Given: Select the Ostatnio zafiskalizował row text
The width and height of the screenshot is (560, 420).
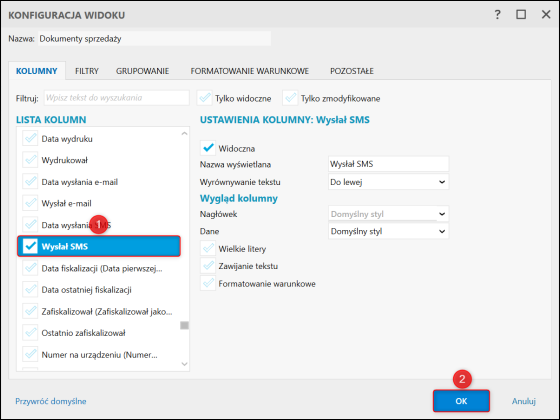Looking at the screenshot, I should 83,333.
